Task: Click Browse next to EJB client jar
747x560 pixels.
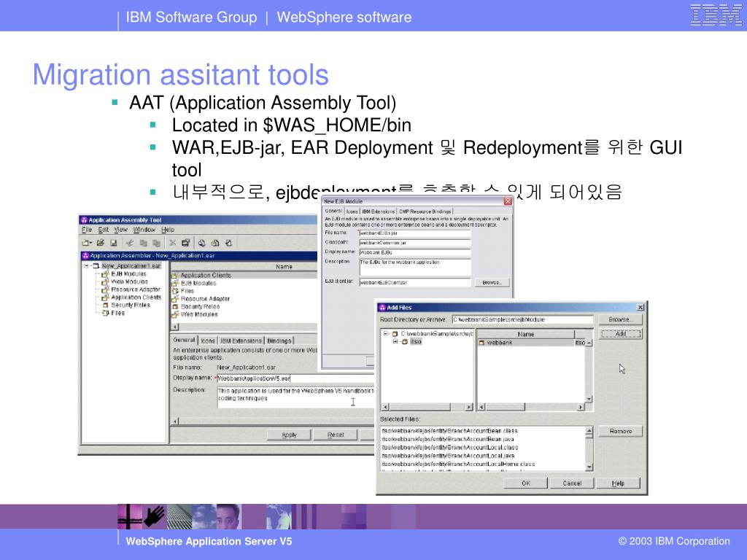Action: click(492, 282)
